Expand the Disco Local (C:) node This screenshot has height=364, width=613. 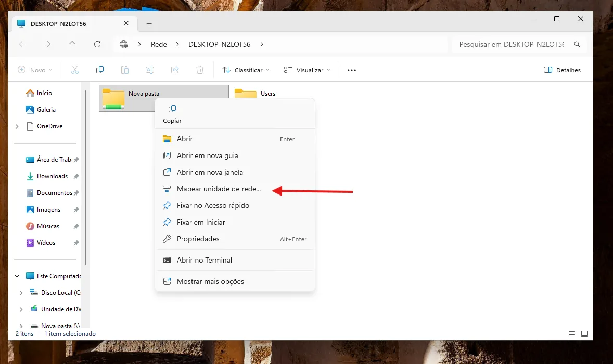tap(21, 293)
